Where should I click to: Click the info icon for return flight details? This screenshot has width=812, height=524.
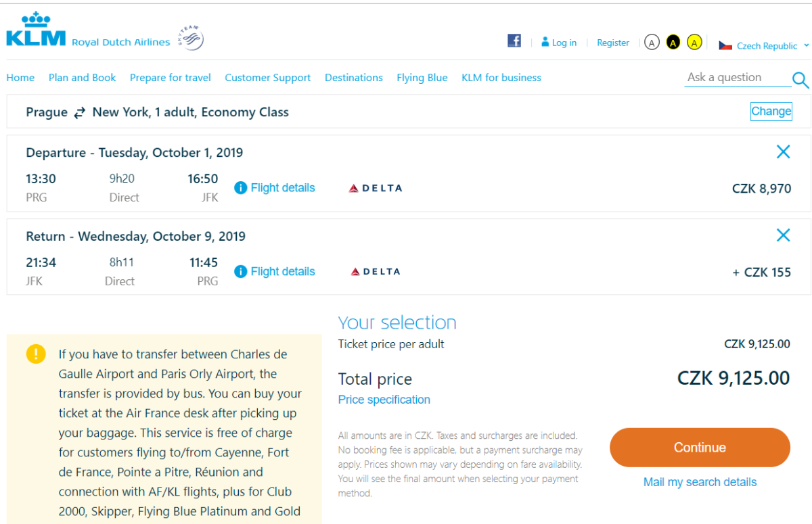click(240, 272)
